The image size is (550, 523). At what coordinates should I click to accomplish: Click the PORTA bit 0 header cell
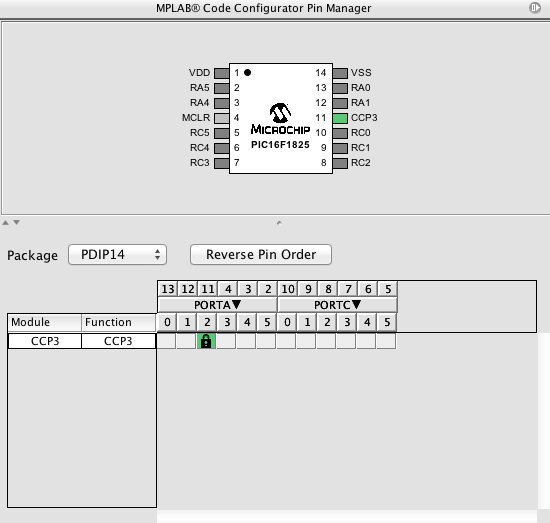(x=167, y=322)
